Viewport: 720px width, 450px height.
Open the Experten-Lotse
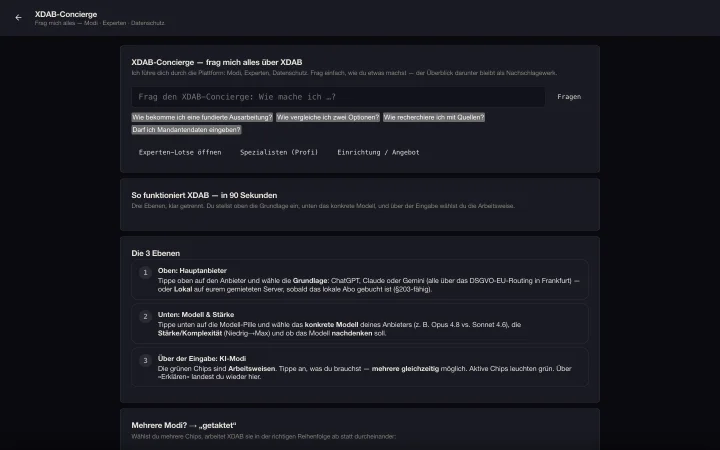(x=180, y=152)
